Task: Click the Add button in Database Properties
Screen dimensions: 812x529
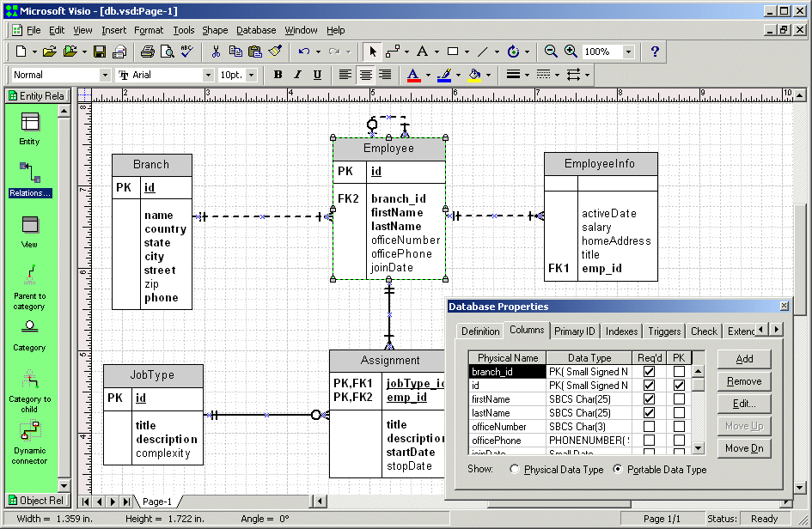Action: point(744,359)
